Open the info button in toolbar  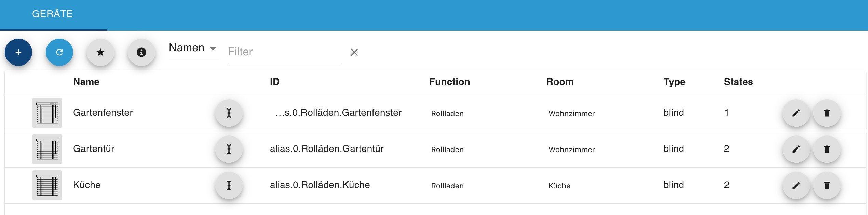141,52
